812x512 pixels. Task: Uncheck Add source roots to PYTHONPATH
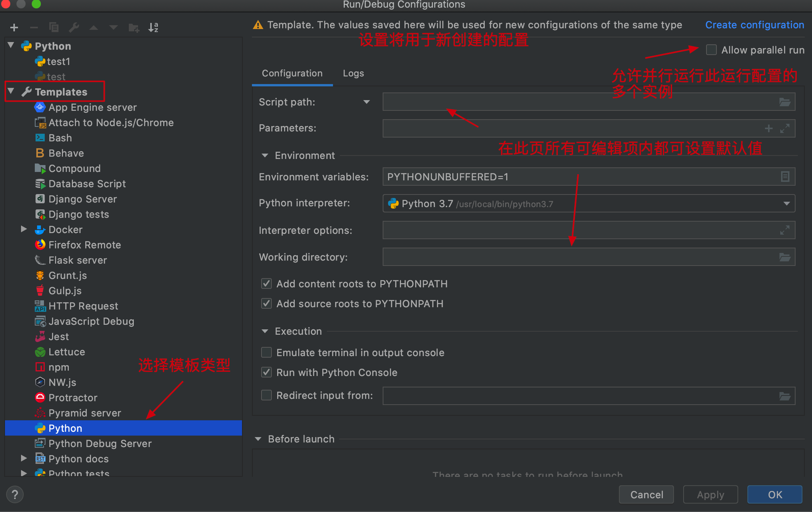[x=266, y=303]
